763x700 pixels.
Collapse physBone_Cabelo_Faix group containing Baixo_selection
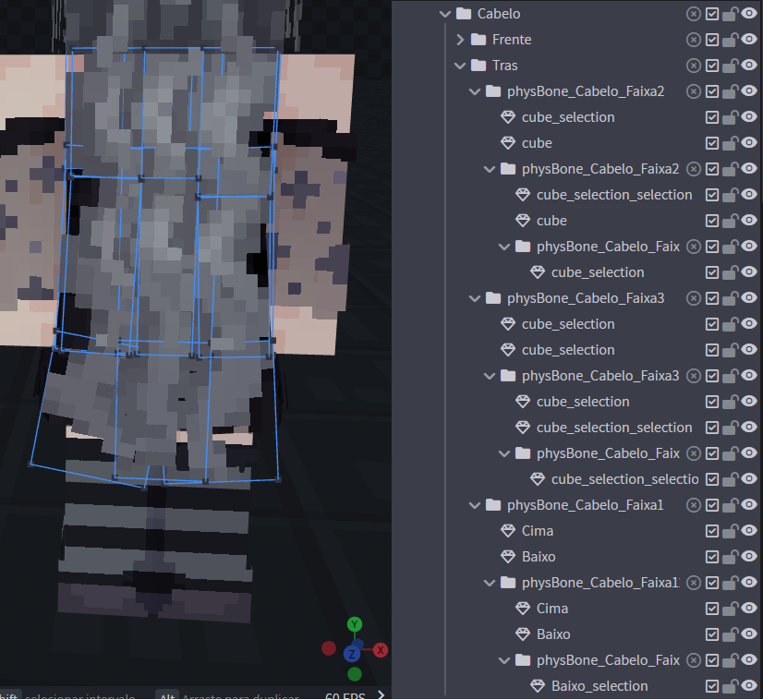pyautogui.click(x=504, y=660)
